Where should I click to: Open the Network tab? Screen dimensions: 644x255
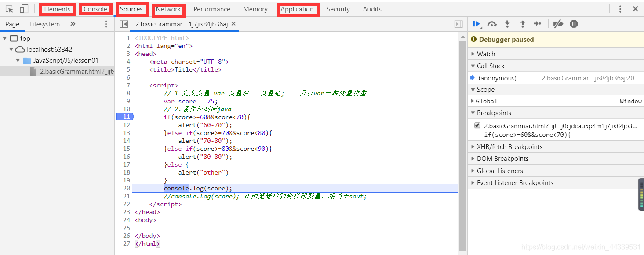[168, 9]
